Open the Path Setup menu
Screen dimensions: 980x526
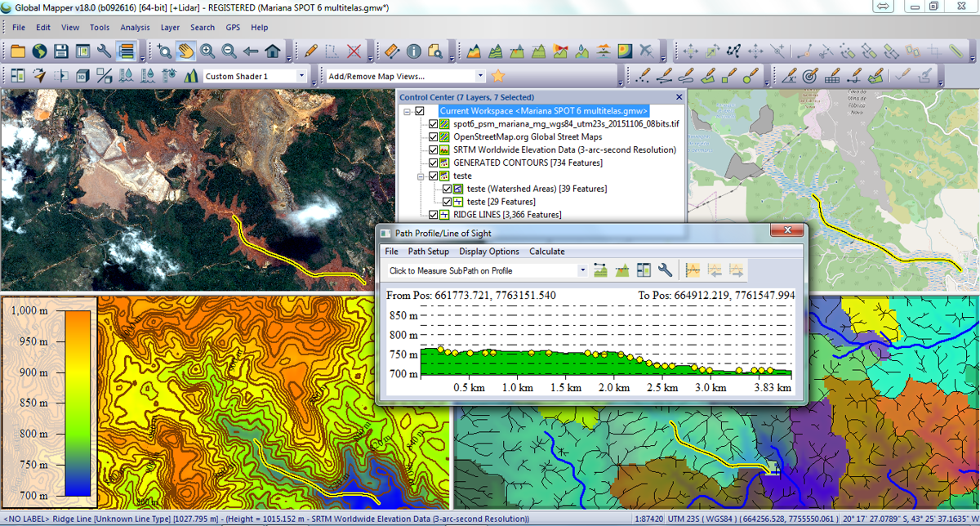tap(428, 252)
